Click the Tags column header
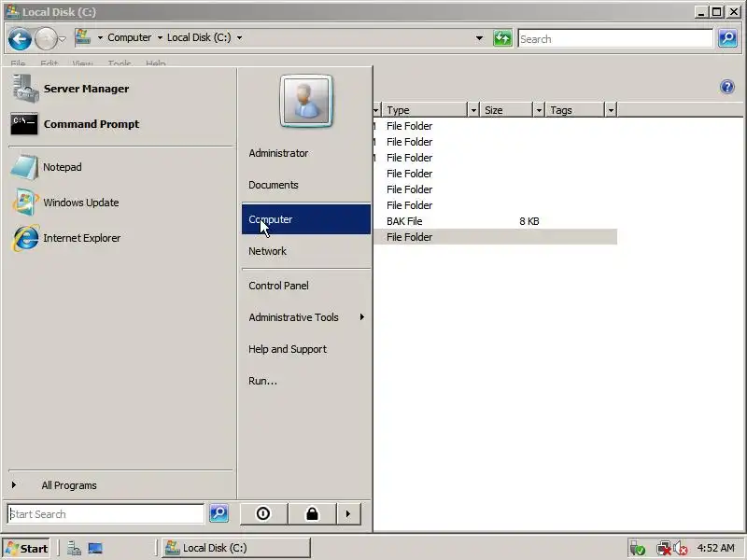 click(x=575, y=110)
